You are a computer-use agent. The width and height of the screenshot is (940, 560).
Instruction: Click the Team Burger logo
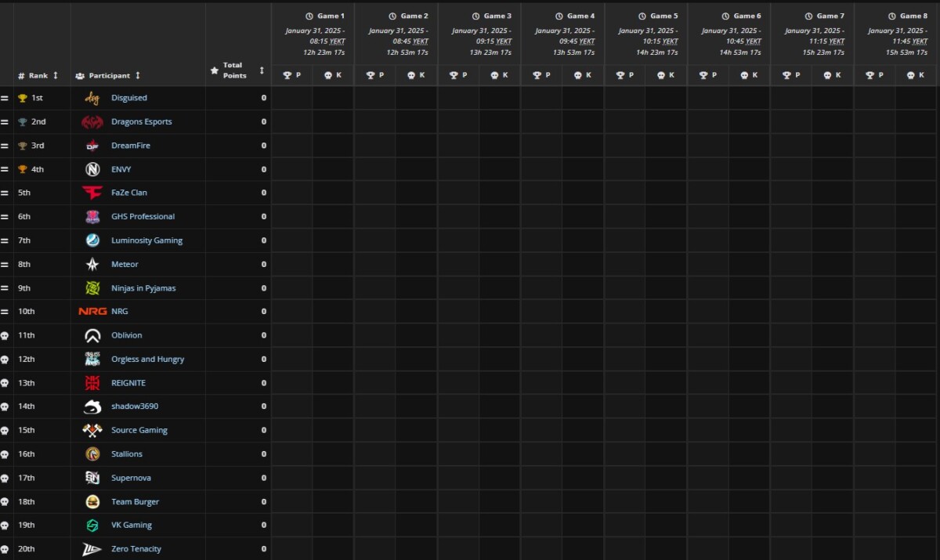[x=92, y=502]
